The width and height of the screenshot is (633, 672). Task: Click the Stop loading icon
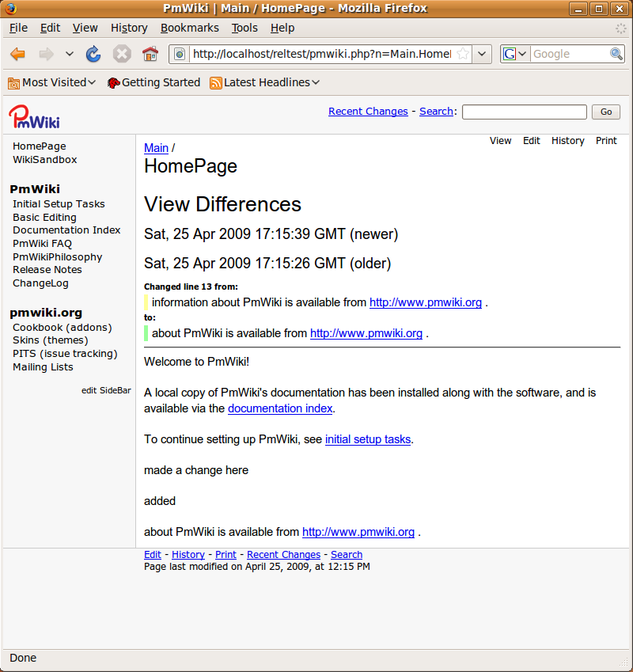(122, 54)
